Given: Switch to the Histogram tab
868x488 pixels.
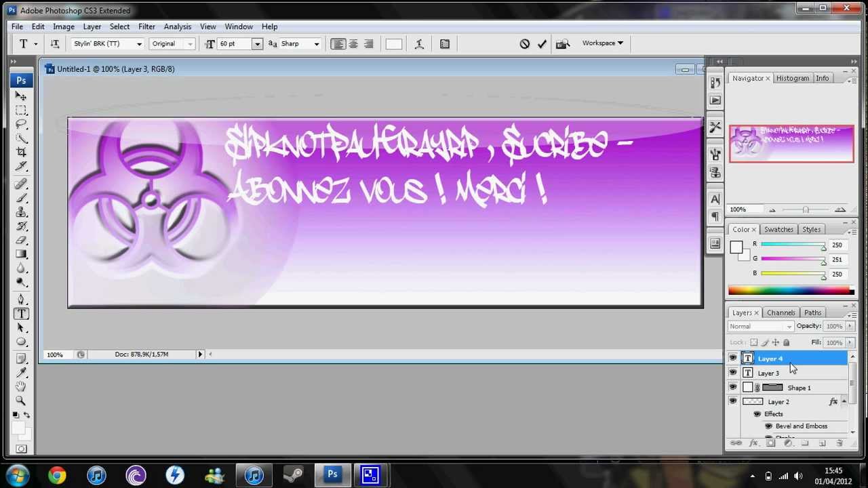Looking at the screenshot, I should tap(793, 79).
